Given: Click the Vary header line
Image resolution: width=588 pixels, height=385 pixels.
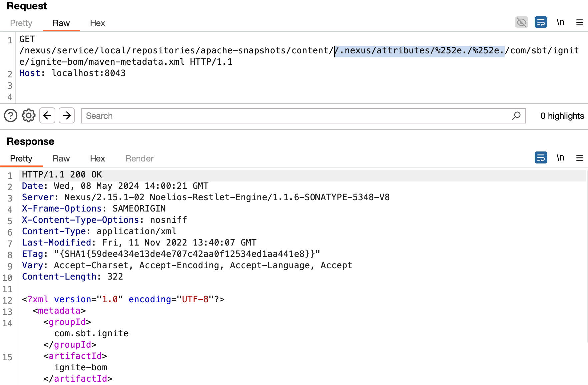Looking at the screenshot, I should [x=187, y=265].
